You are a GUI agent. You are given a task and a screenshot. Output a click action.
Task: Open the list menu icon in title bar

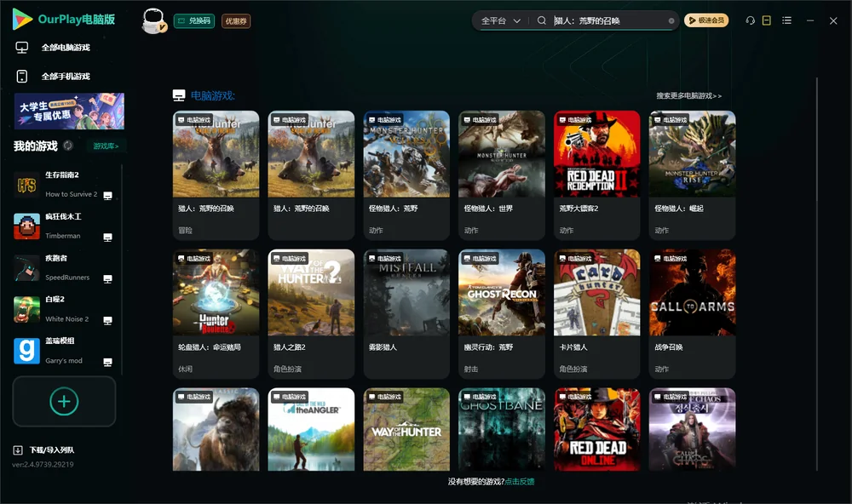pyautogui.click(x=786, y=20)
